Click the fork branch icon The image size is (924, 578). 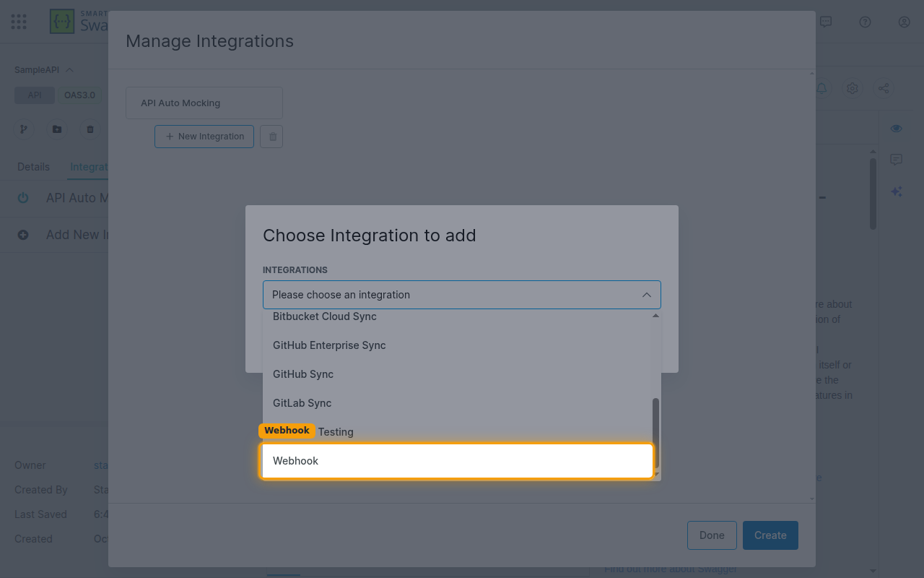pos(24,129)
